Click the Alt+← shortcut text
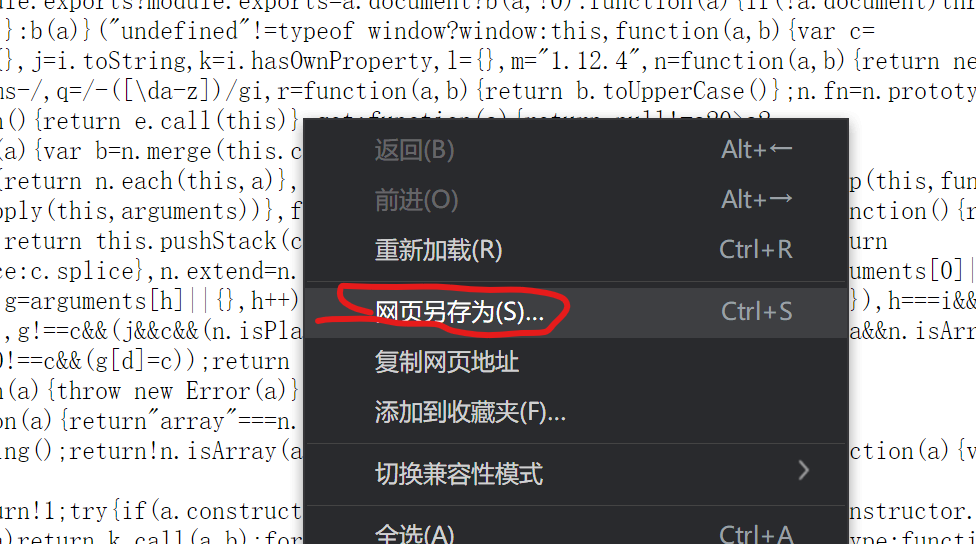976x544 pixels. (x=756, y=150)
